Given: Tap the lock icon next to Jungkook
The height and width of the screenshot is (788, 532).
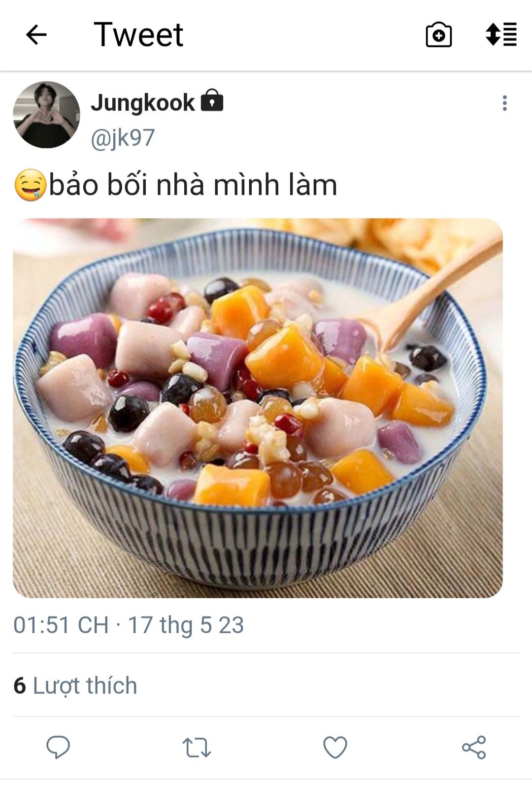Looking at the screenshot, I should [x=212, y=100].
